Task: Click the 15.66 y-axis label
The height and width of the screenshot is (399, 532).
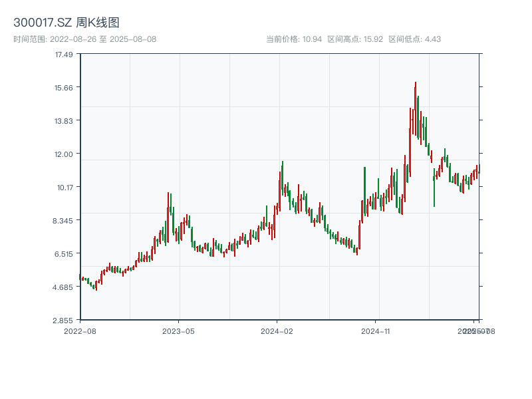Action: pos(64,88)
